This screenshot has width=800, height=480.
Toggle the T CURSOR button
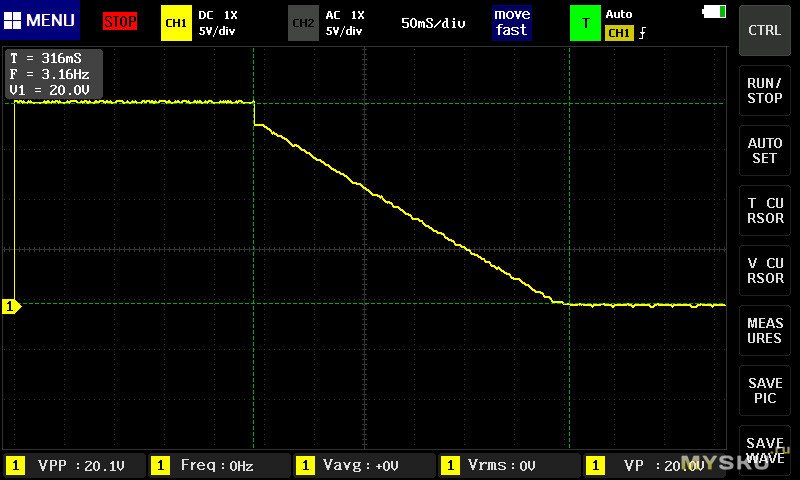[764, 211]
